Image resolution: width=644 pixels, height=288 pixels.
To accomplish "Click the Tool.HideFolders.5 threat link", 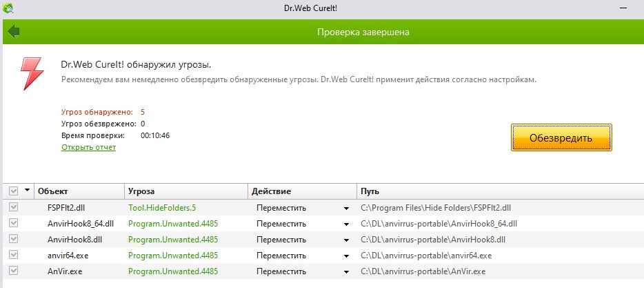I will coord(162,208).
